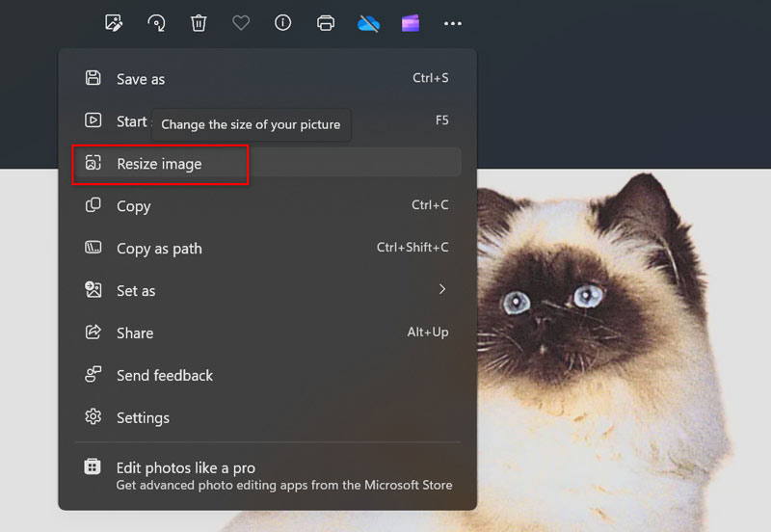Click the Resize image icon
The height and width of the screenshot is (532, 771).
pos(93,163)
